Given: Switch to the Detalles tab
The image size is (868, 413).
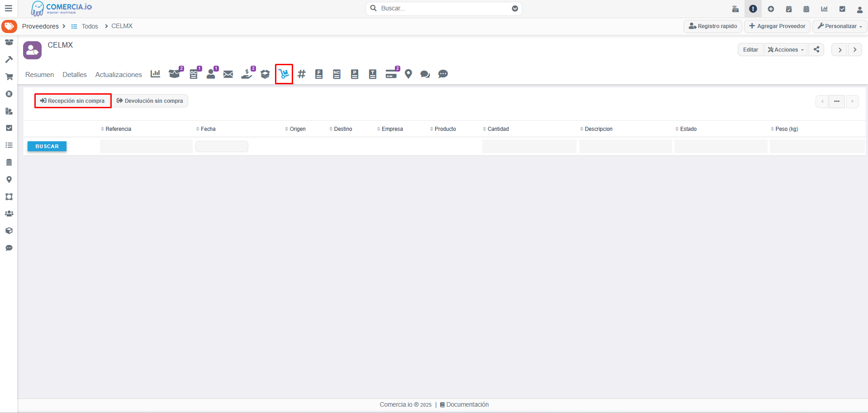Looking at the screenshot, I should 75,74.
